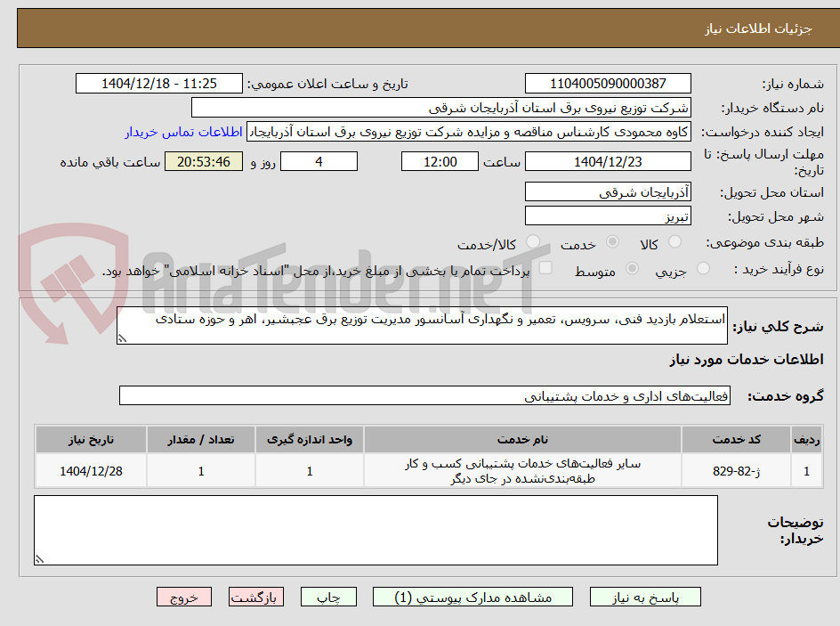
Task: Click the جزئیات اطلاعات نیاز page title
Action: tap(757, 28)
